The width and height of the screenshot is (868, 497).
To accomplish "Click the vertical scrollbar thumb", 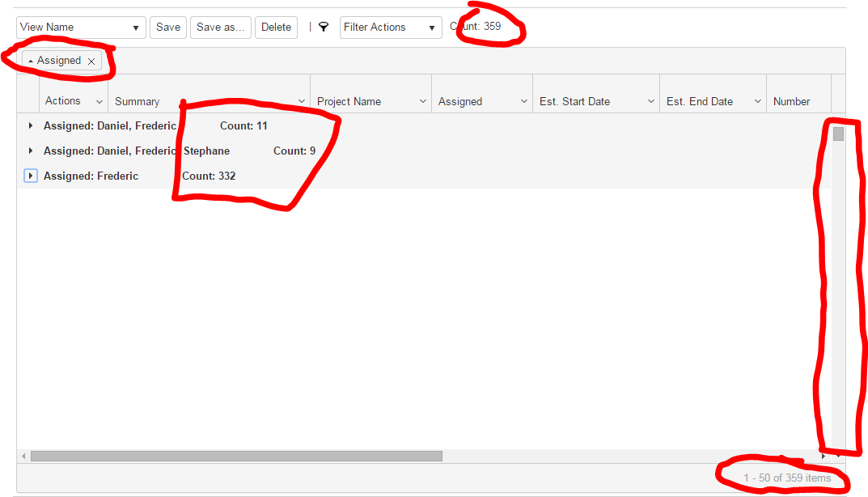I will 838,134.
